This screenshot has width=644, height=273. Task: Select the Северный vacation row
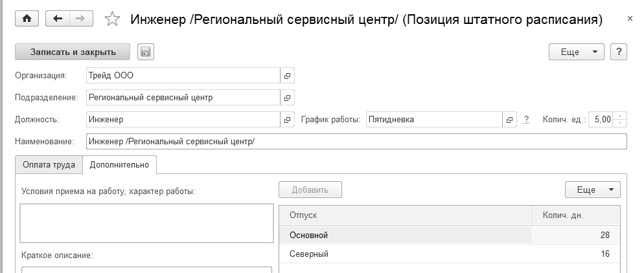click(x=405, y=254)
